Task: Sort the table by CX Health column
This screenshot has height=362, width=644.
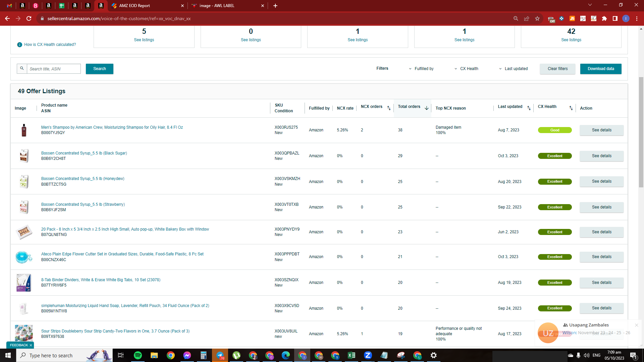Action: [x=571, y=108]
